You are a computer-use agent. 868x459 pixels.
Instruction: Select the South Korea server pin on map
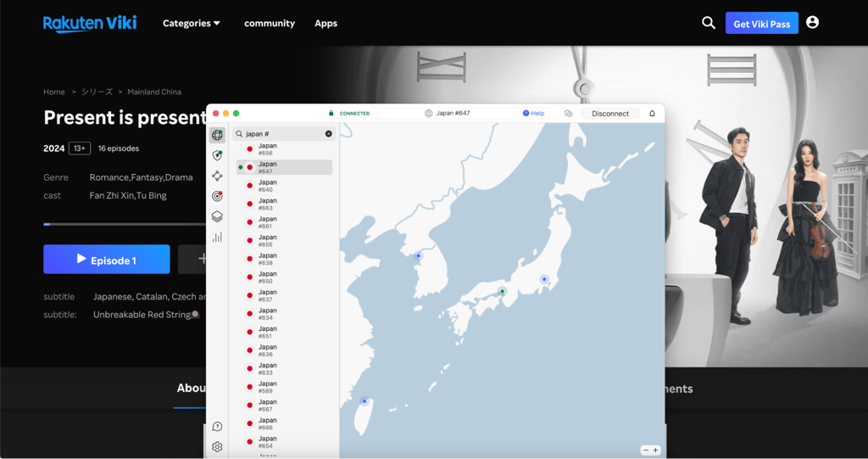tap(418, 255)
